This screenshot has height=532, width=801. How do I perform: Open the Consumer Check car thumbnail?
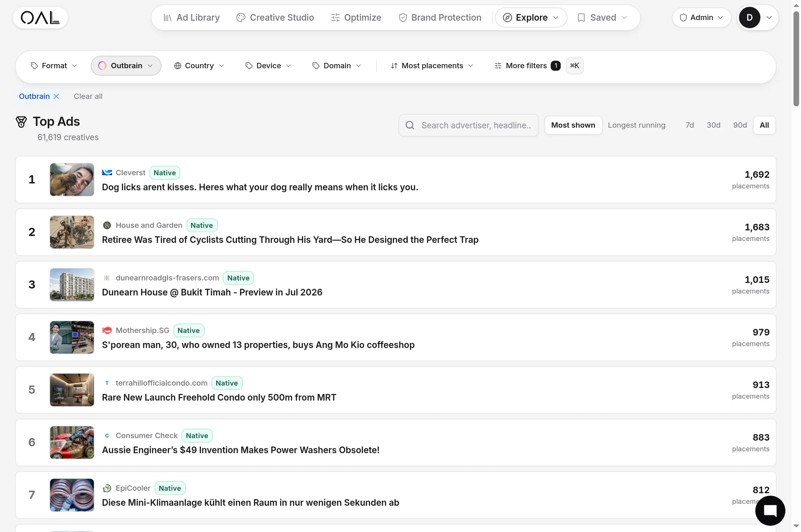72,442
